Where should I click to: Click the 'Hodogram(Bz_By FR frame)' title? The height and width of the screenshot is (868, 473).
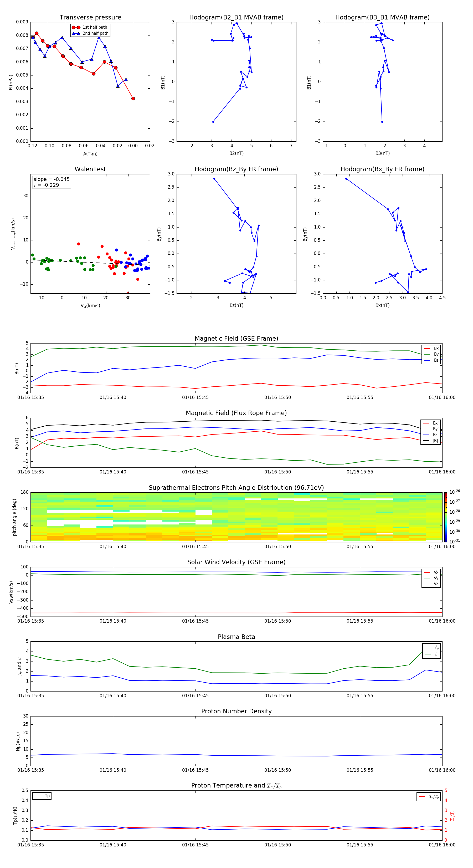click(x=236, y=169)
